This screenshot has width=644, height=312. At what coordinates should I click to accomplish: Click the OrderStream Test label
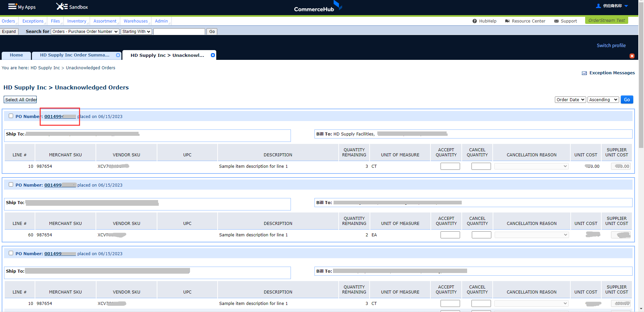point(606,20)
